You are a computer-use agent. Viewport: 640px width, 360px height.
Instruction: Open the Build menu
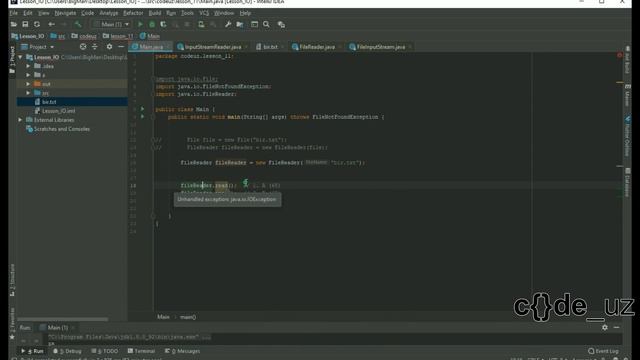click(155, 13)
